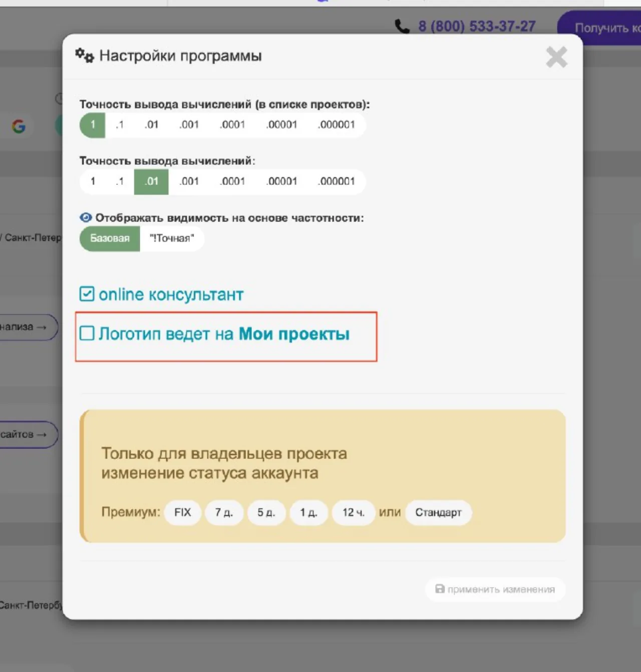Set calculation output precision to .00001

pyautogui.click(x=282, y=181)
